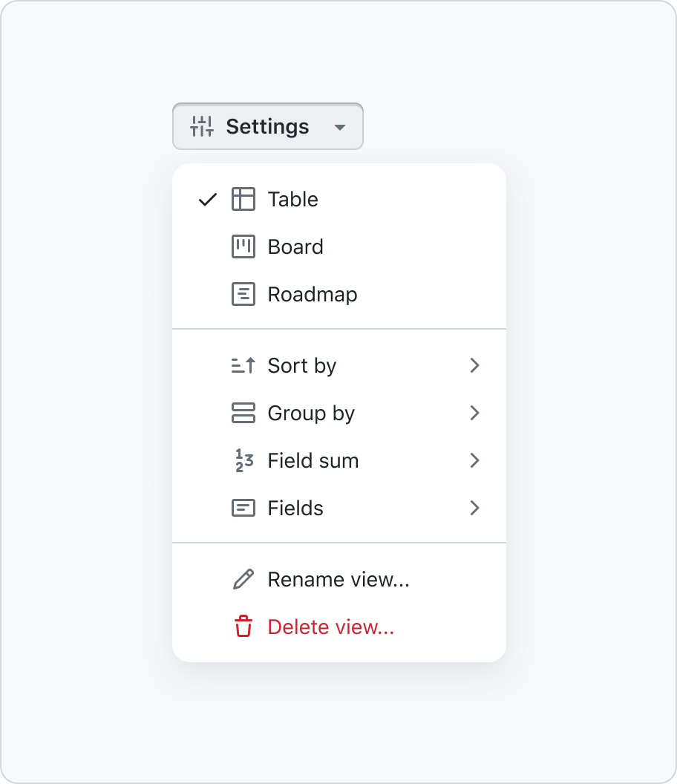This screenshot has width=677, height=784.
Task: Click the red trash icon
Action: click(243, 626)
